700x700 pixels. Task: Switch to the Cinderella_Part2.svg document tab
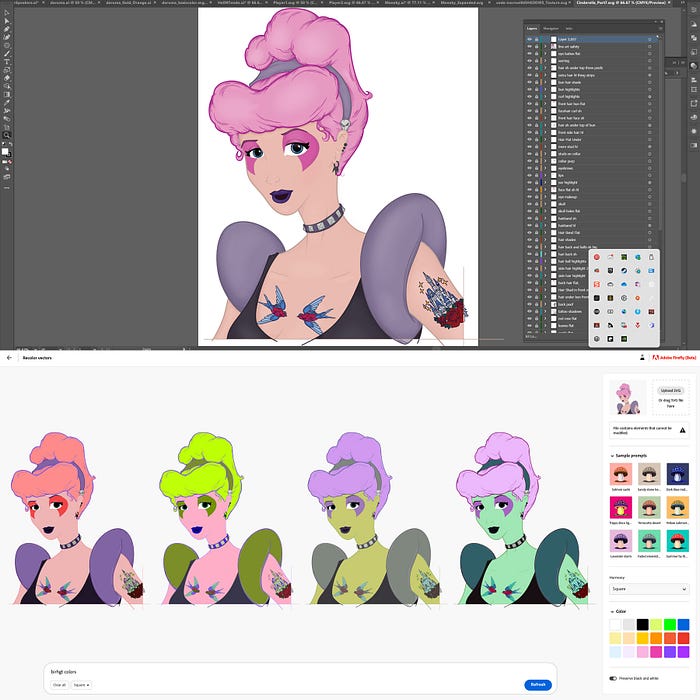(x=621, y=3)
